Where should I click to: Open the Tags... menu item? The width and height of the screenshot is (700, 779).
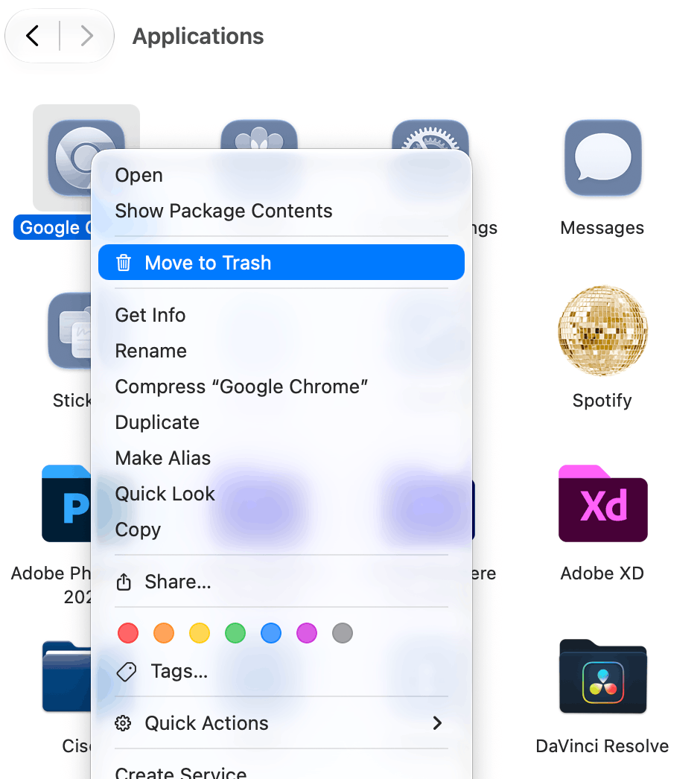pos(281,672)
